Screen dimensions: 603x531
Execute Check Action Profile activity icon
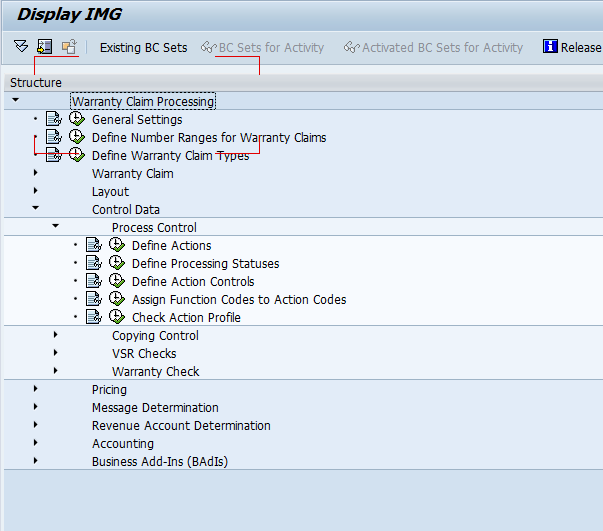coord(117,317)
